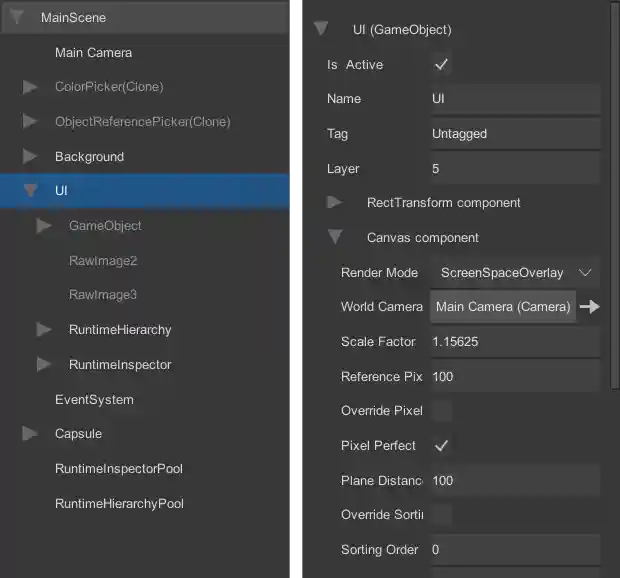Collapse the Canvas component
Screen dimensions: 620x578
[x=335, y=237]
